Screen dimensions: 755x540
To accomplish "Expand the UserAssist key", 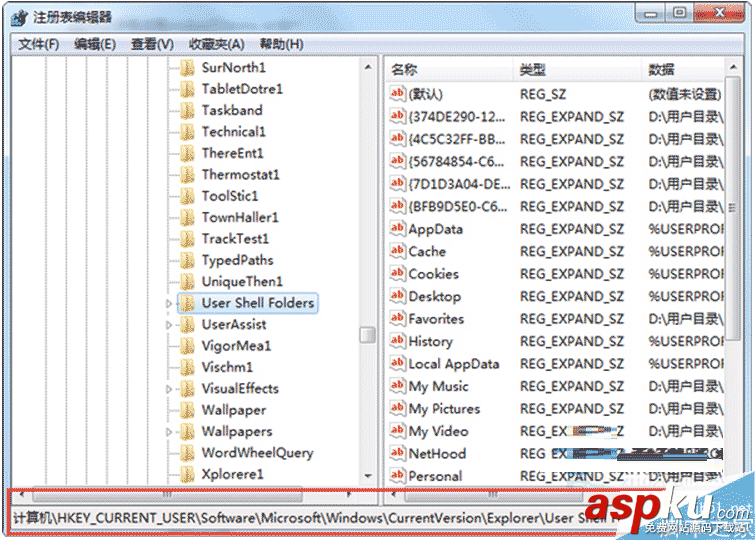I will click(169, 325).
